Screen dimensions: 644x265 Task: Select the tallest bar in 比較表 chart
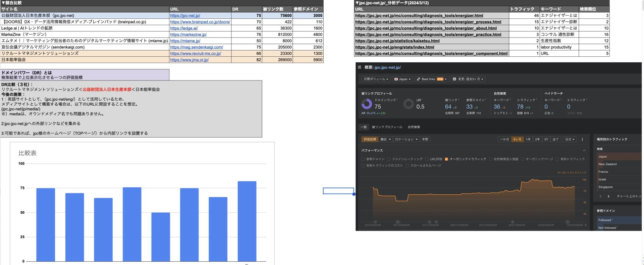click(x=247, y=221)
